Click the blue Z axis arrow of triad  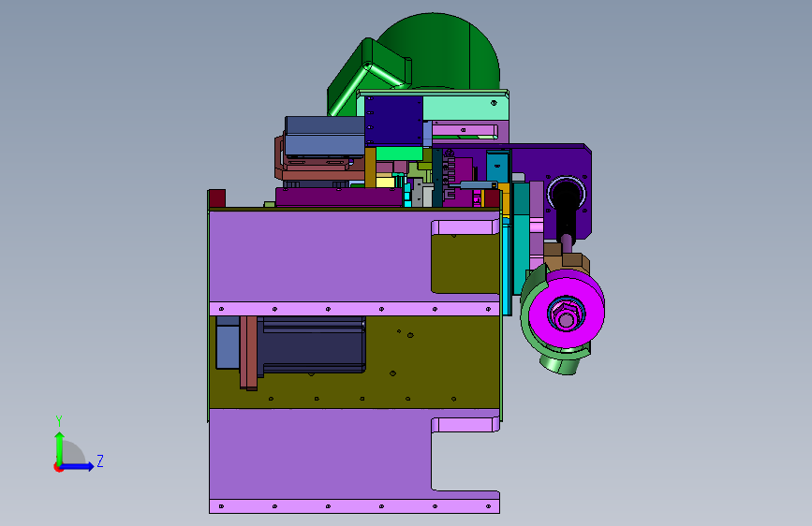[78, 466]
